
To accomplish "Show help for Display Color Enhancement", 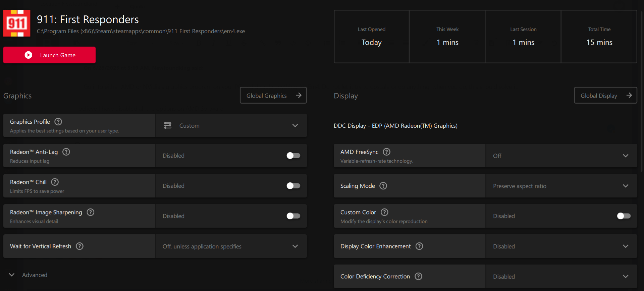I will click(419, 246).
